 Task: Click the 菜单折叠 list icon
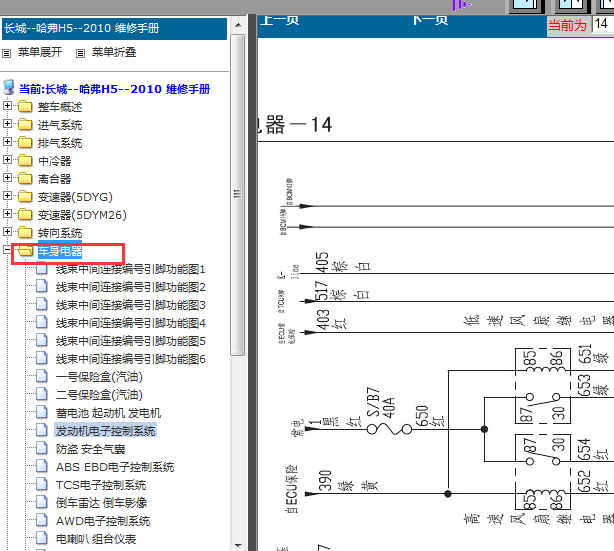[x=80, y=53]
